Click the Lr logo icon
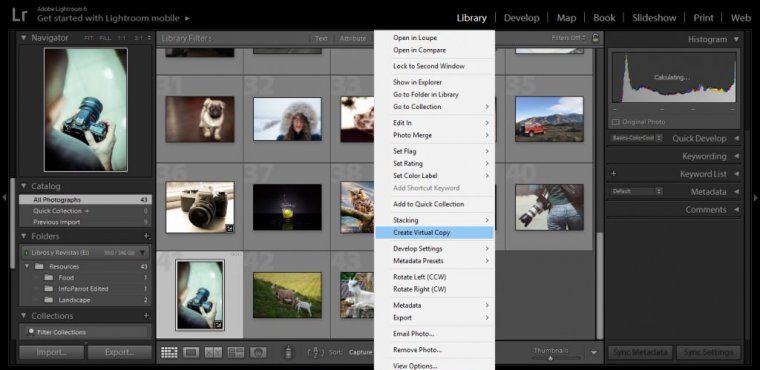The image size is (760, 370). click(x=19, y=15)
